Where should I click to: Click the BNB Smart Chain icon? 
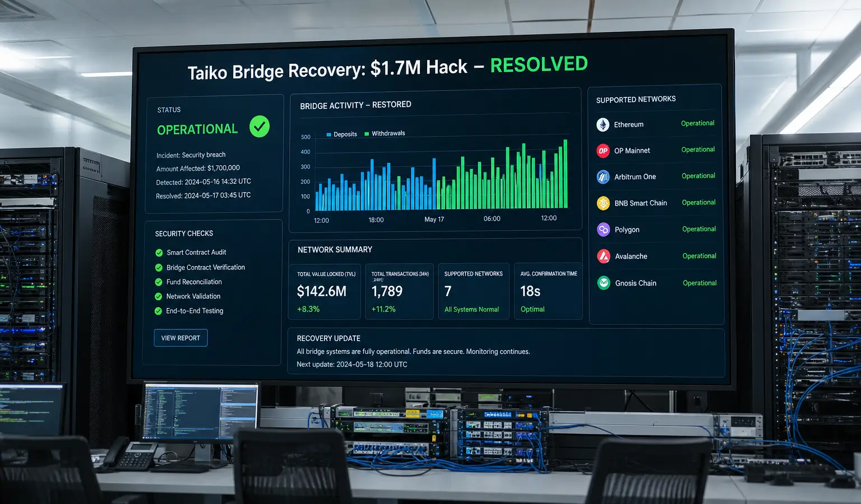click(x=603, y=203)
